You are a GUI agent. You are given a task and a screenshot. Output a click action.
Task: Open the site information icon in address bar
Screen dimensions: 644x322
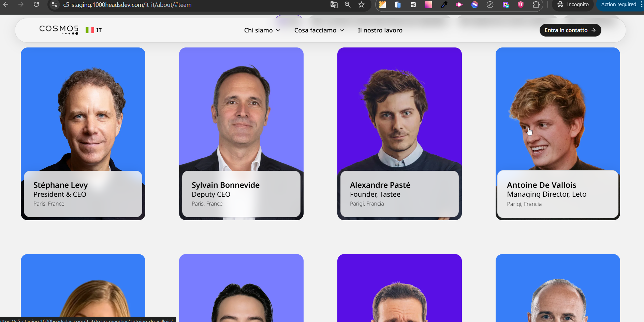[x=55, y=4]
